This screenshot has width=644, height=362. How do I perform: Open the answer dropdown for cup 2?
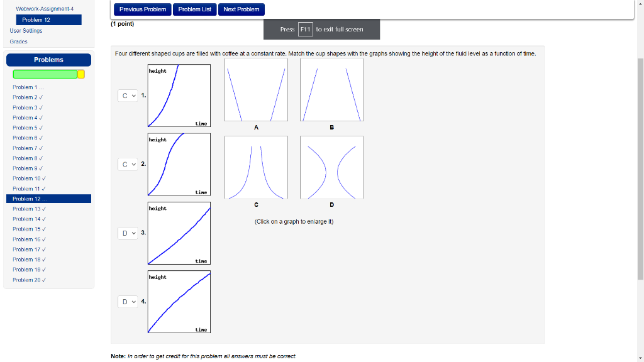128,164
